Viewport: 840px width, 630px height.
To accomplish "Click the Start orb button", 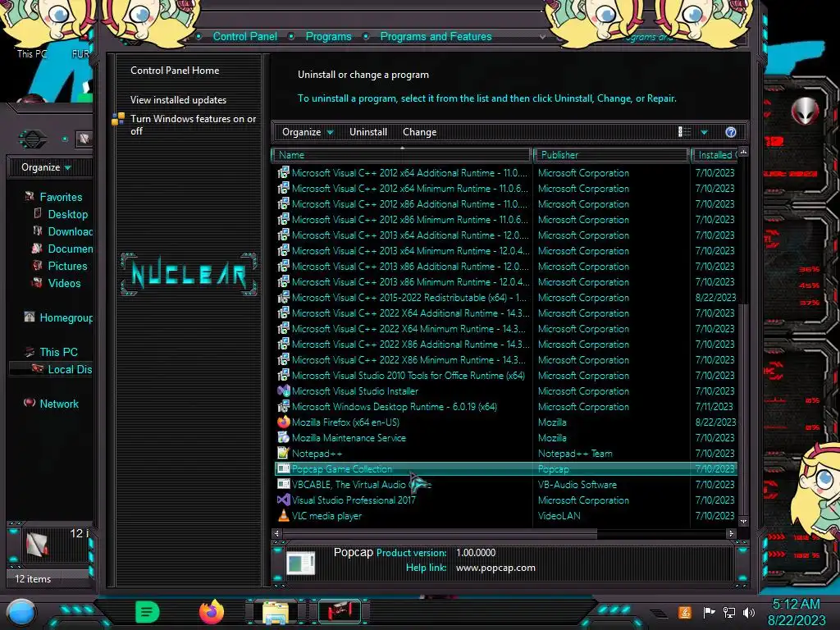I will coord(21,613).
